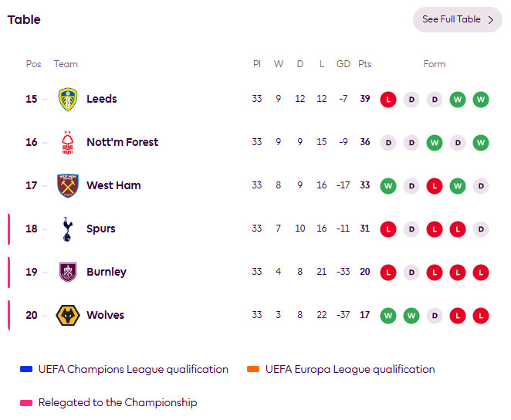Click the Leeds club crest
Screen dimensions: 511x420
tap(68, 99)
